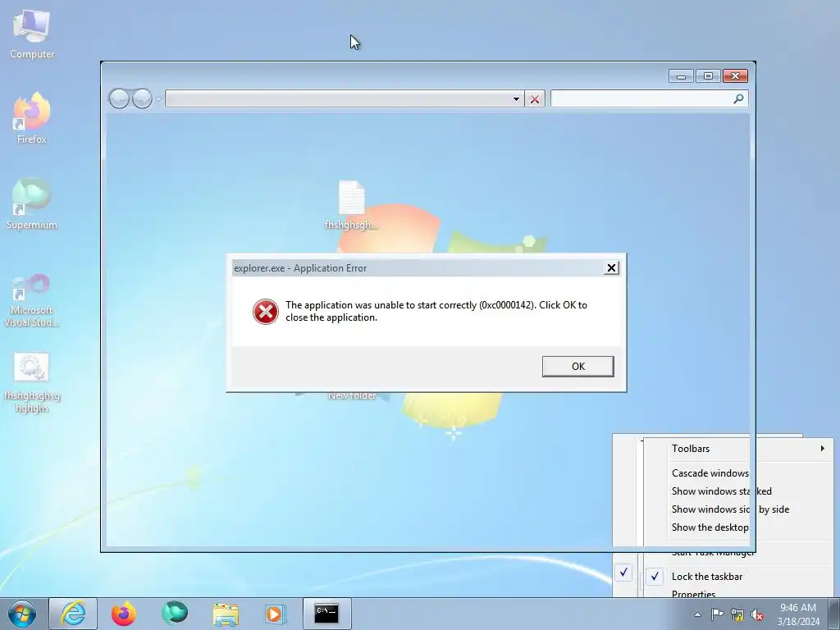Open the Computer desktop icon
The width and height of the screenshot is (840, 630).
[x=32, y=34]
